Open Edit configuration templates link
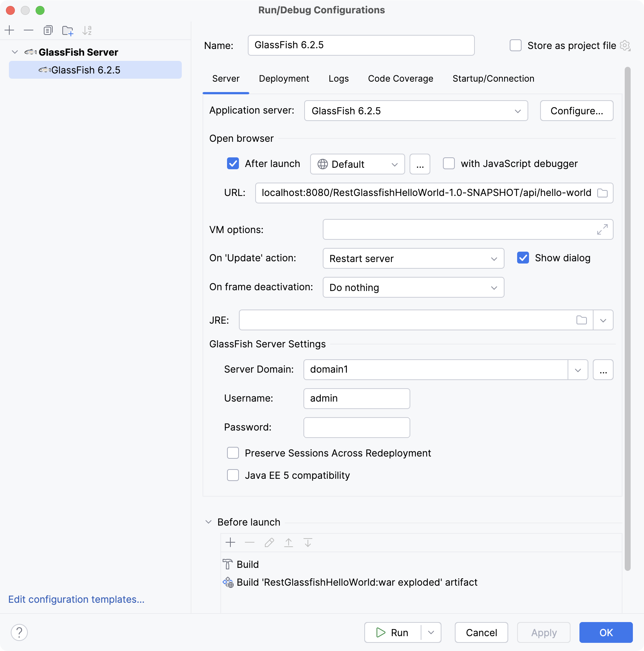The width and height of the screenshot is (644, 651). [x=76, y=599]
